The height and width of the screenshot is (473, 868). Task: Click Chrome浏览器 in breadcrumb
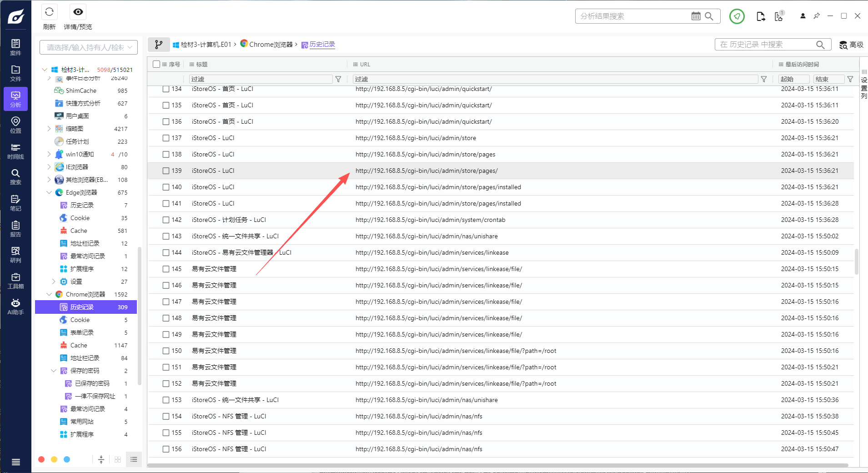pos(266,44)
